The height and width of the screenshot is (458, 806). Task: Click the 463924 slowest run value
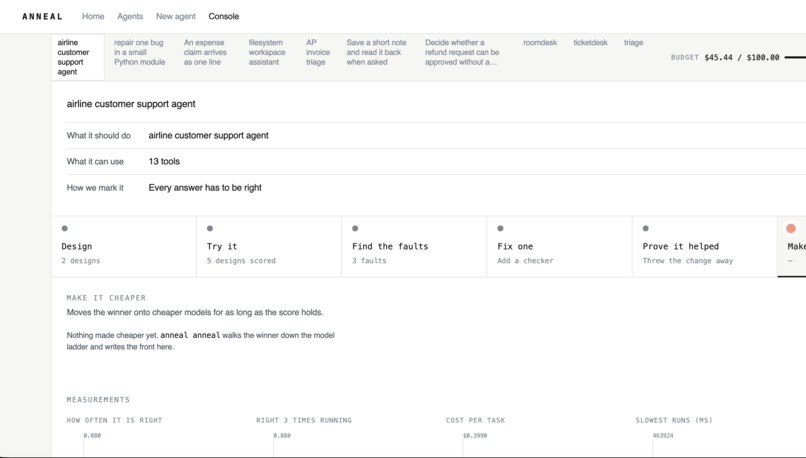point(663,435)
